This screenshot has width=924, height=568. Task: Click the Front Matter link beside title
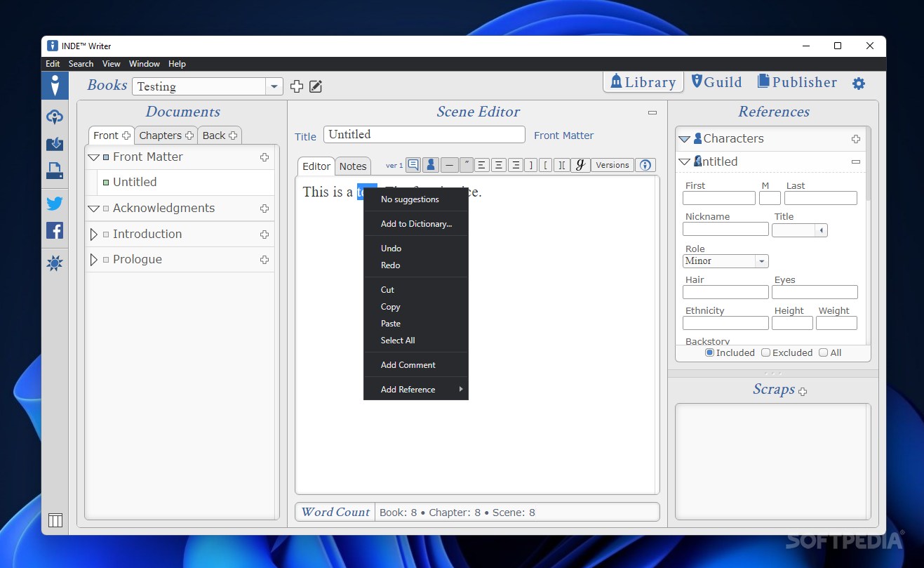(563, 136)
